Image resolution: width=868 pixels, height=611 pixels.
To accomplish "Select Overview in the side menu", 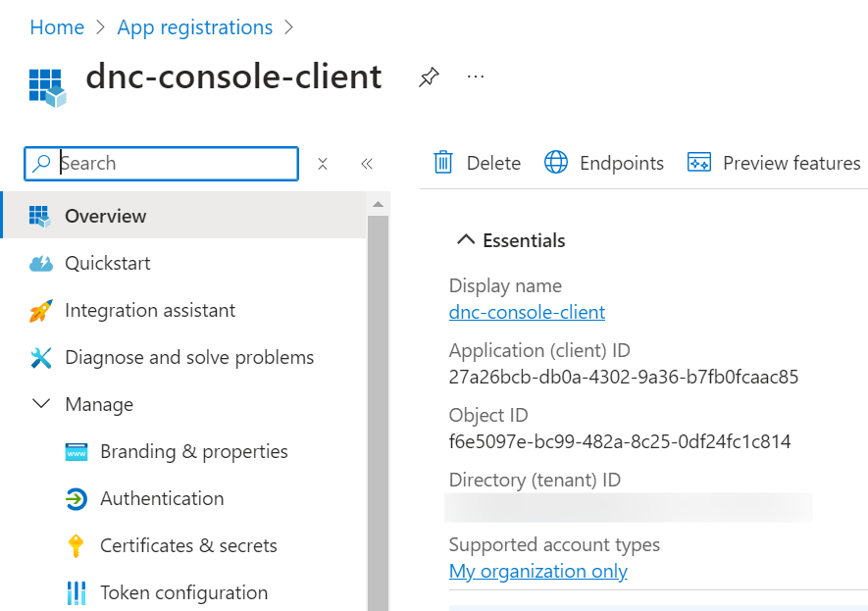I will click(x=183, y=216).
